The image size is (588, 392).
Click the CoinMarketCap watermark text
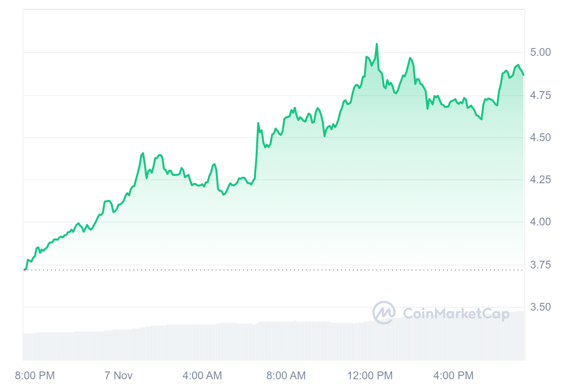(x=456, y=314)
